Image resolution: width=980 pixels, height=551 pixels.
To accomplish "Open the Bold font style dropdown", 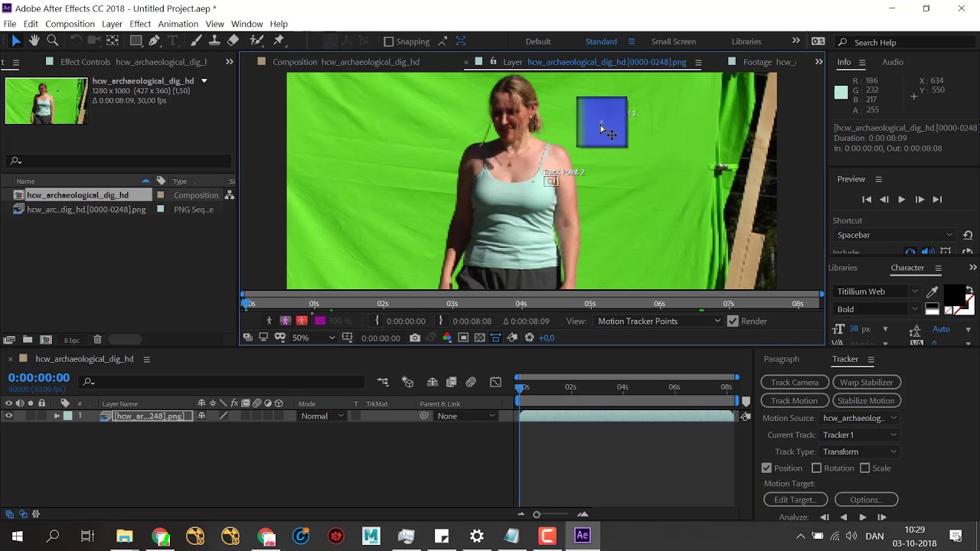I will click(877, 309).
